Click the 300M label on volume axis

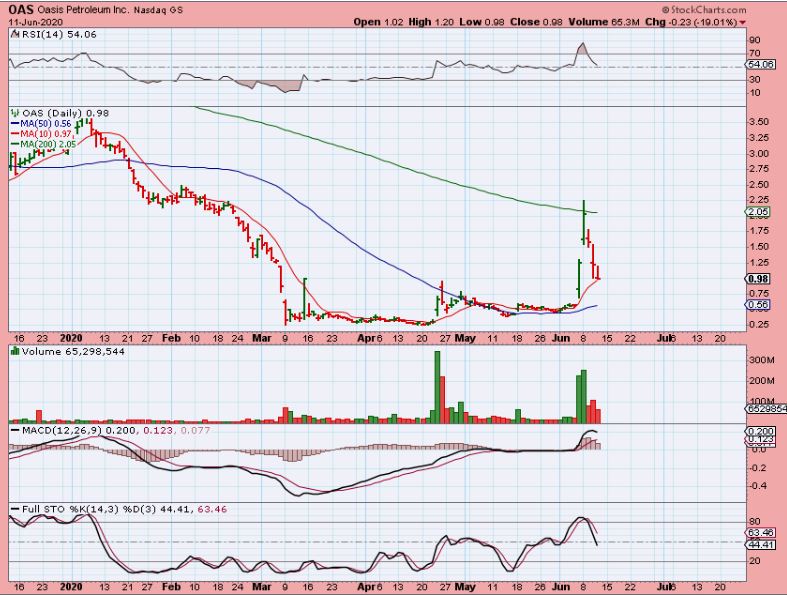pyautogui.click(x=762, y=361)
